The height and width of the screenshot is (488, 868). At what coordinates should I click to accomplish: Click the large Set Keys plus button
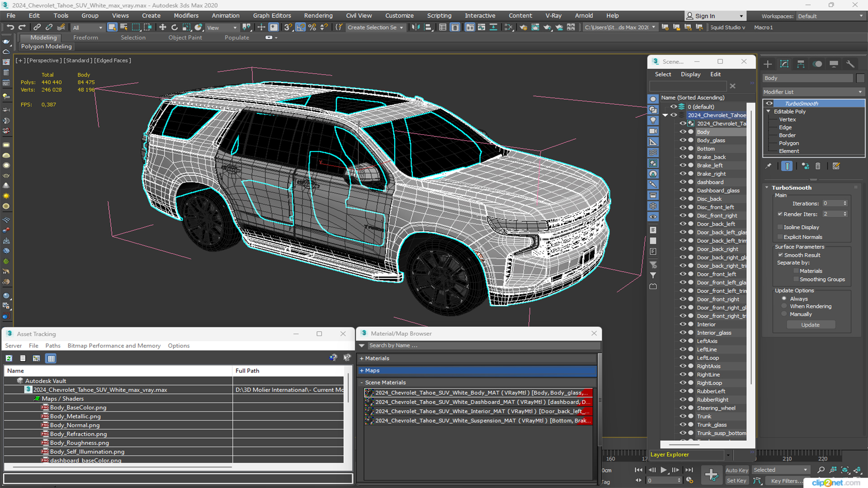click(711, 475)
